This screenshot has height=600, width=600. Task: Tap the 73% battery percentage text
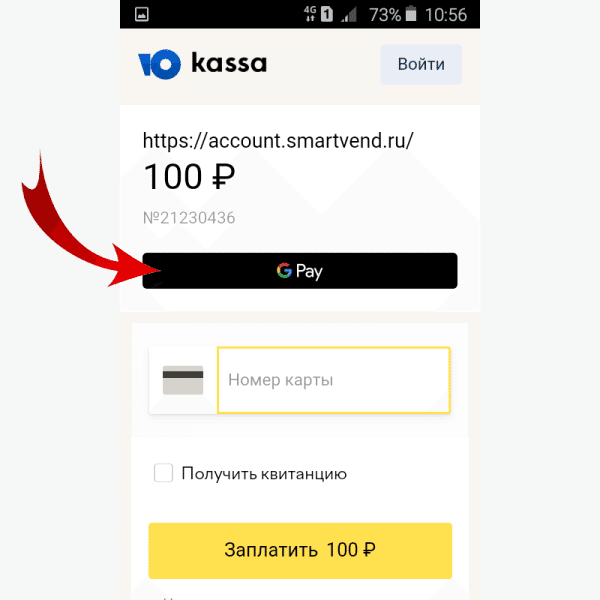(385, 15)
